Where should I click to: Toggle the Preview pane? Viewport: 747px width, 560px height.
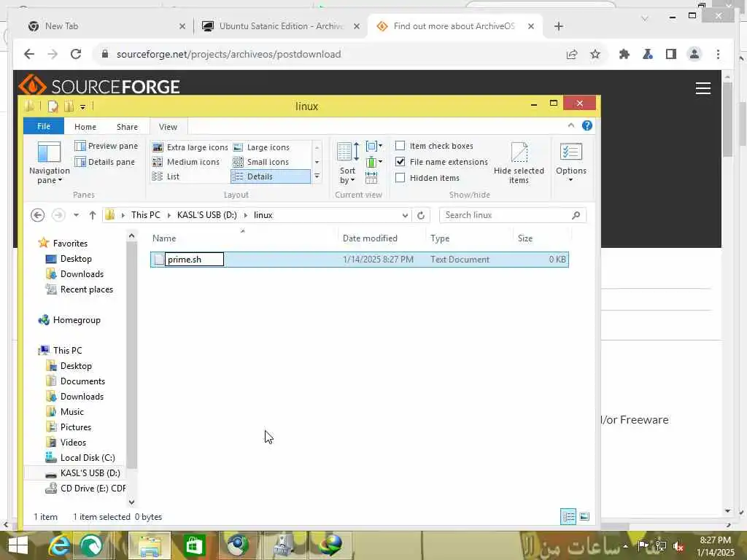tap(107, 146)
